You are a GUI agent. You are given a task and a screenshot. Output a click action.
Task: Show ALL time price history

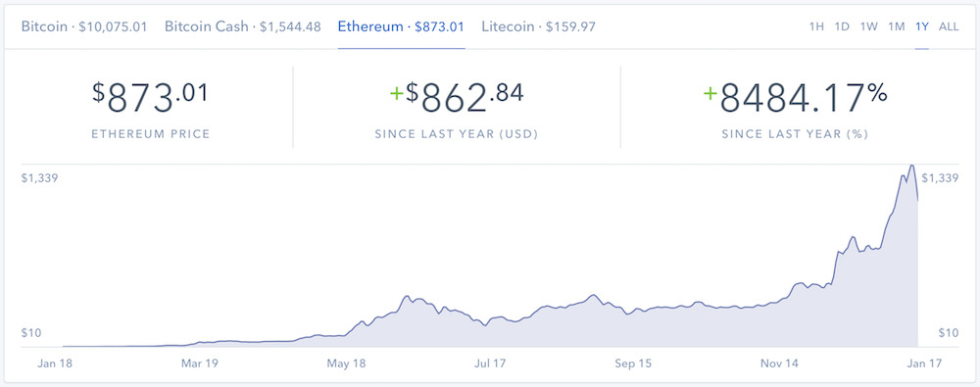coord(949,26)
